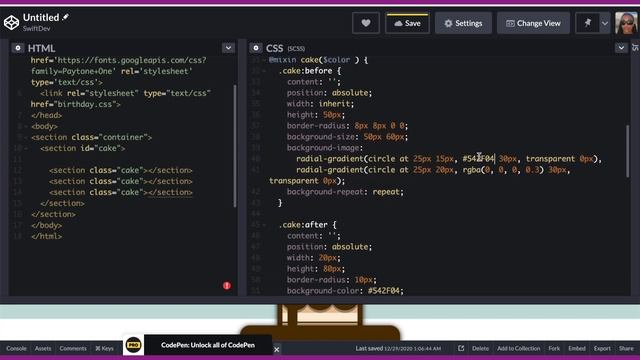The image size is (640, 360).
Task: Open pen in new window icon
Action: [x=461, y=348]
